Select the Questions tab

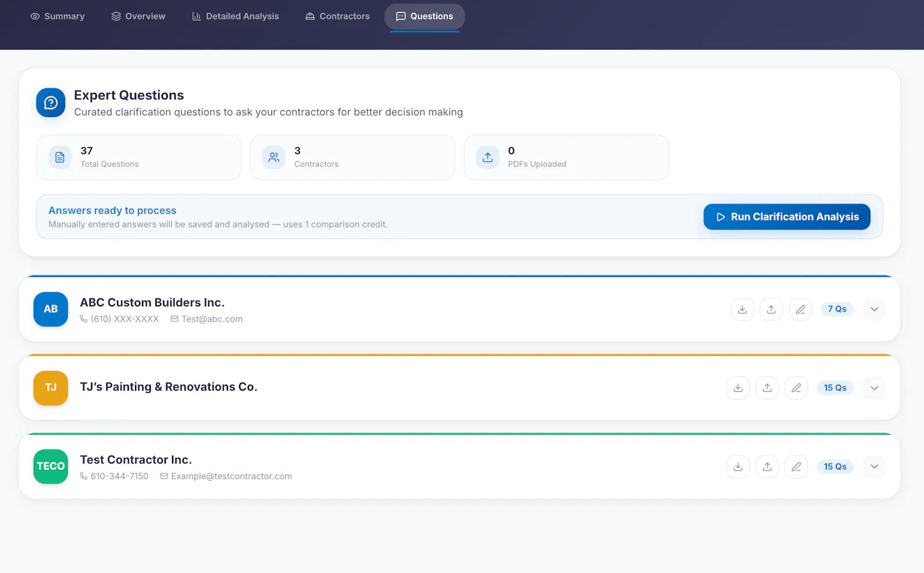[x=424, y=16]
